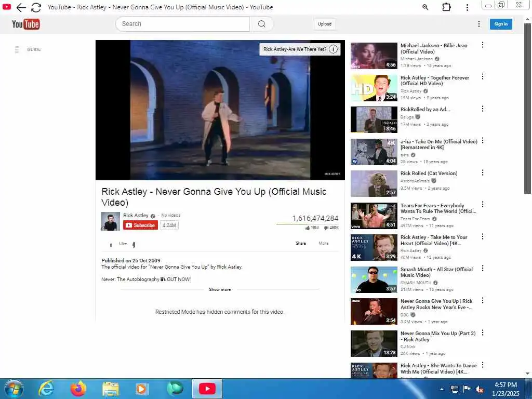Click the YouTube logo
Viewport: 532px width, 399px height.
(x=26, y=24)
